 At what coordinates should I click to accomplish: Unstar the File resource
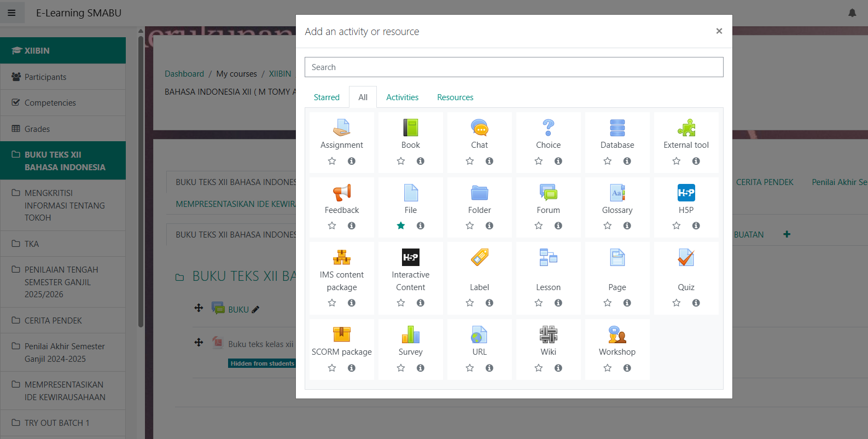click(401, 226)
